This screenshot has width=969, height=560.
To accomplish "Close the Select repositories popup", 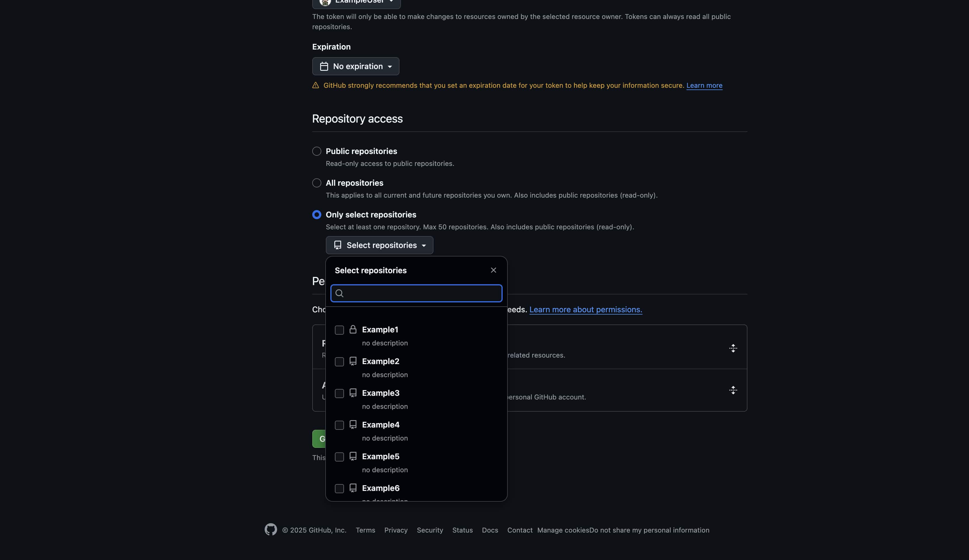I will pyautogui.click(x=493, y=270).
